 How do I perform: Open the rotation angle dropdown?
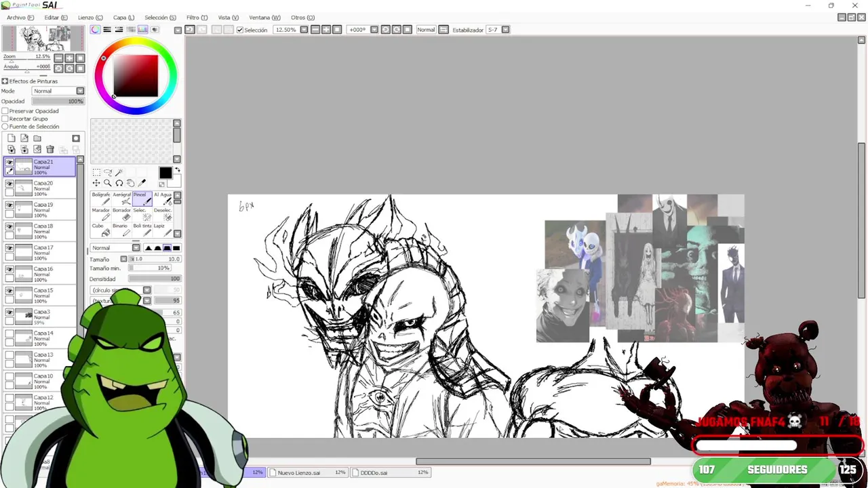374,30
